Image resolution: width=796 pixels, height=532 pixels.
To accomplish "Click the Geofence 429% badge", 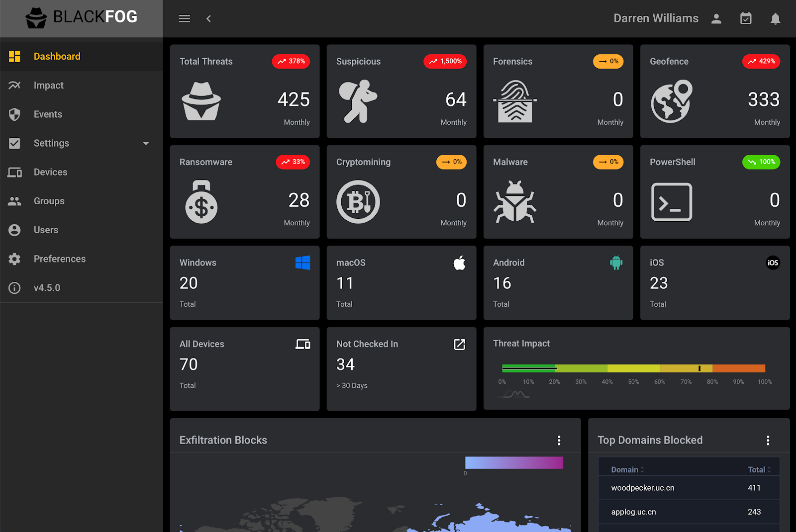I will (761, 61).
